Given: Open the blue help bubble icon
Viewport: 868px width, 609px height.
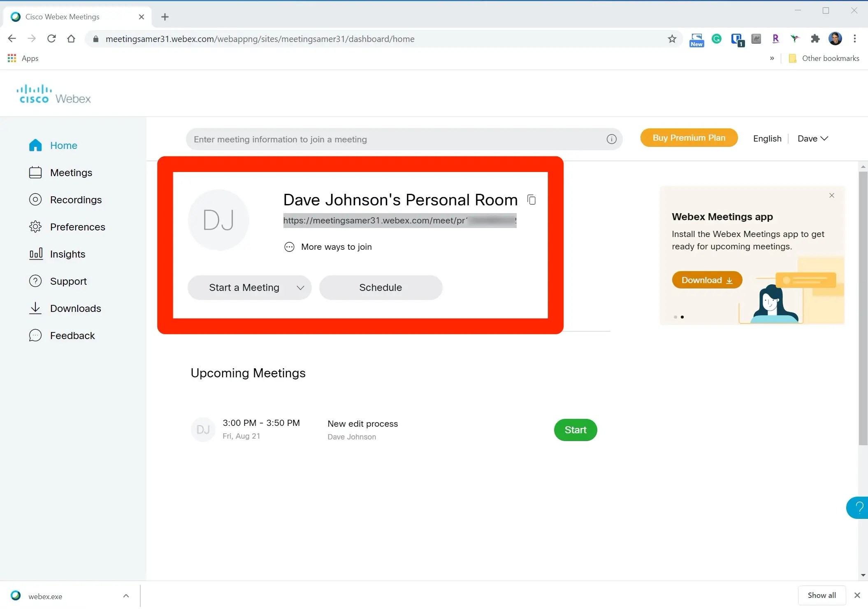Looking at the screenshot, I should coord(859,507).
